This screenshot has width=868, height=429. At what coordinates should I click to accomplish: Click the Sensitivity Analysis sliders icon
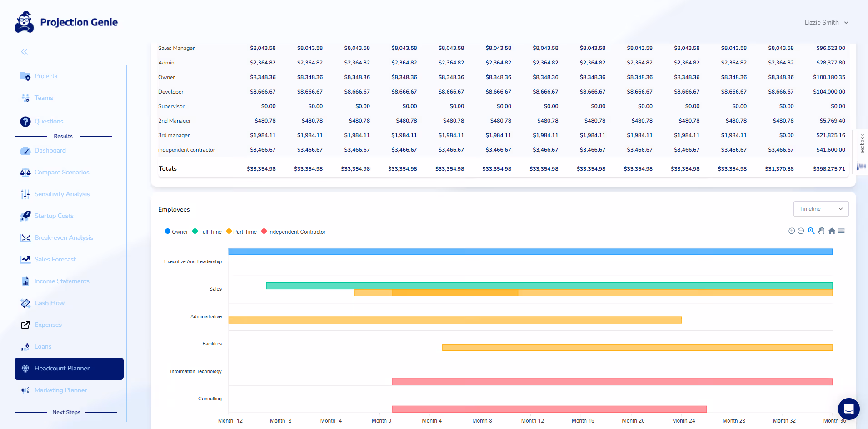pos(25,194)
